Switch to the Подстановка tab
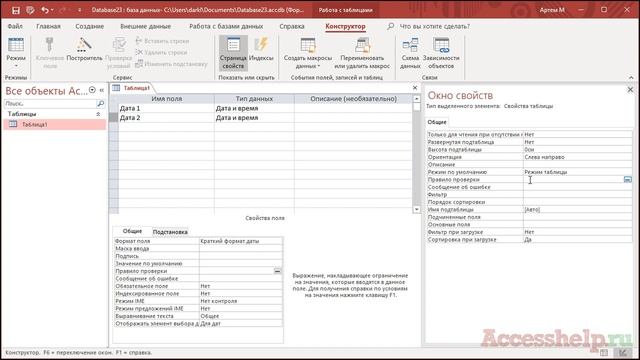The height and width of the screenshot is (360, 640). [x=170, y=232]
